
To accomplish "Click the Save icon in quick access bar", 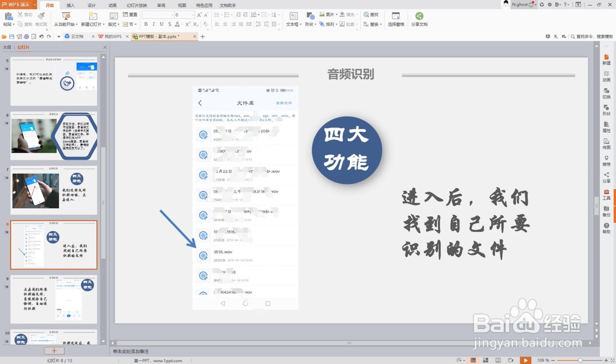I will [11, 36].
